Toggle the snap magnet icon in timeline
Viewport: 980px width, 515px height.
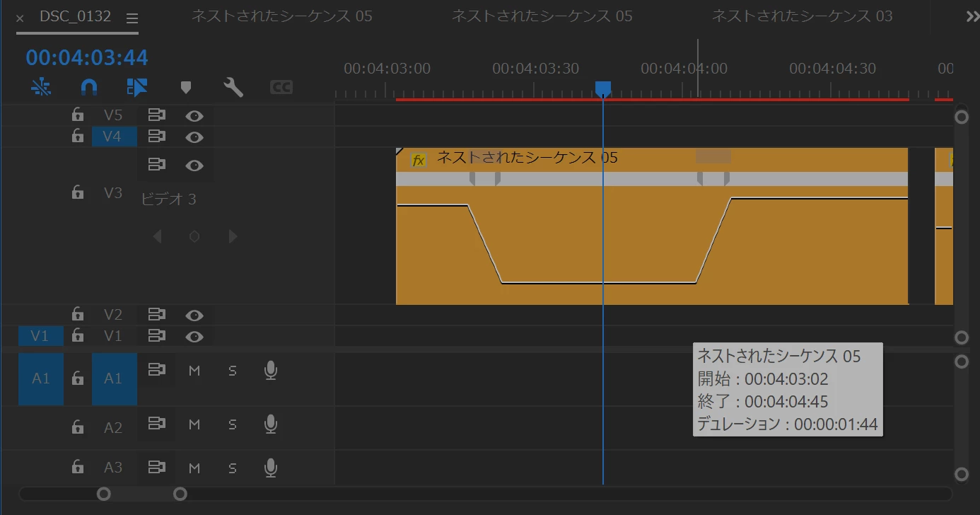(88, 87)
